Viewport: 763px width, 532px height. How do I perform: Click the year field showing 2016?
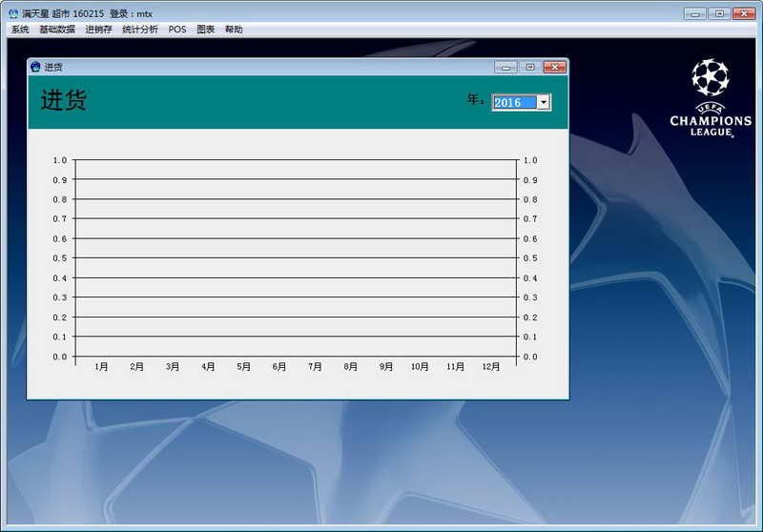[513, 102]
